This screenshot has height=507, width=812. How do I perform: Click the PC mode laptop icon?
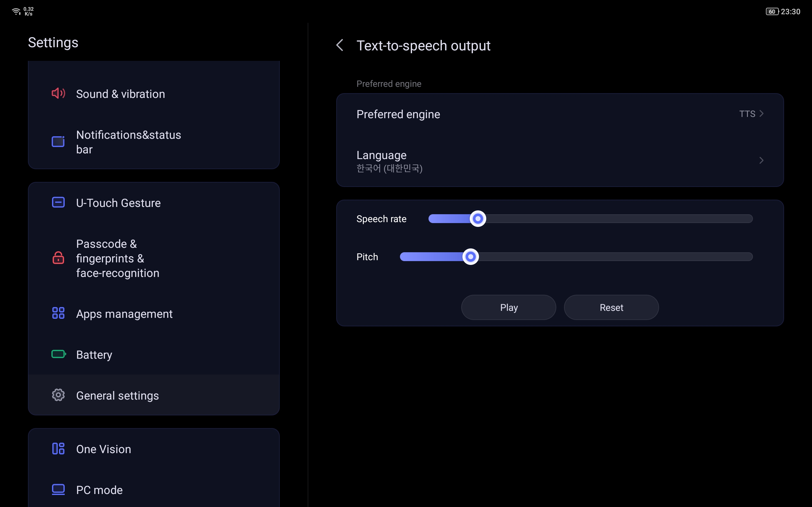point(58,490)
